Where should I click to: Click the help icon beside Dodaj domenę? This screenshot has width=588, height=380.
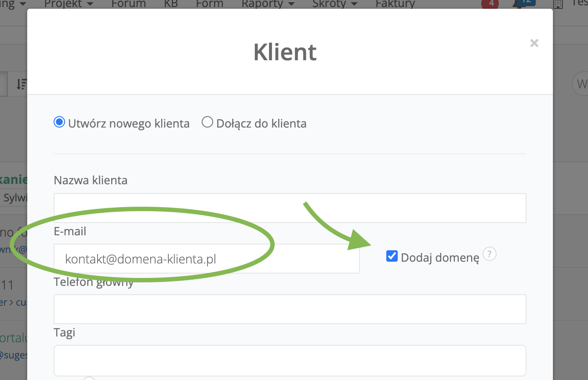490,254
